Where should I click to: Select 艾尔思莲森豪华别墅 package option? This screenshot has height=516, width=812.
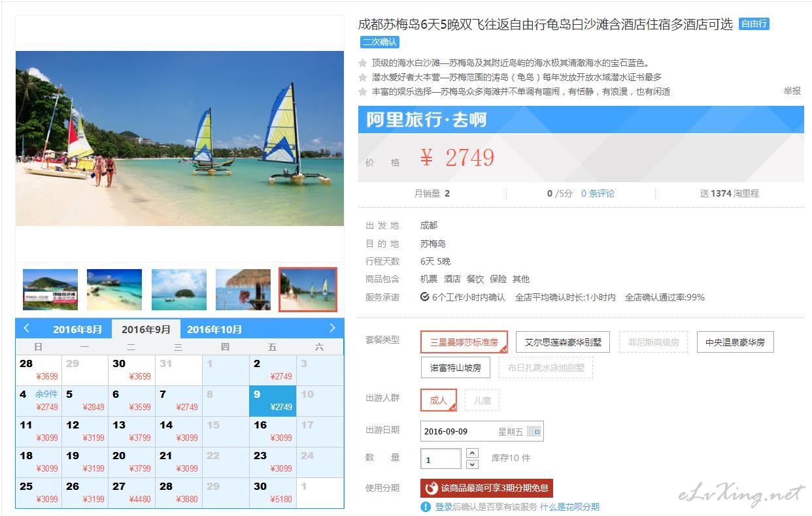563,342
